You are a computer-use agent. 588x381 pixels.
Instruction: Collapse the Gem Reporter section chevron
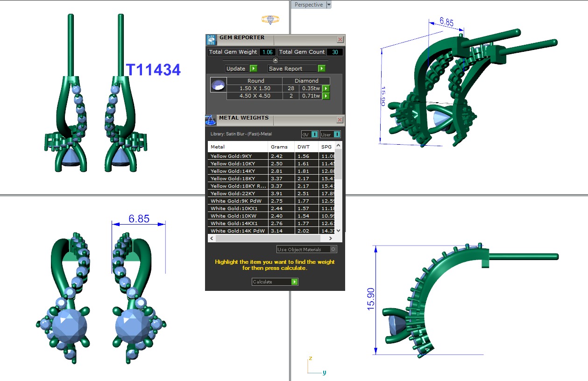(275, 60)
